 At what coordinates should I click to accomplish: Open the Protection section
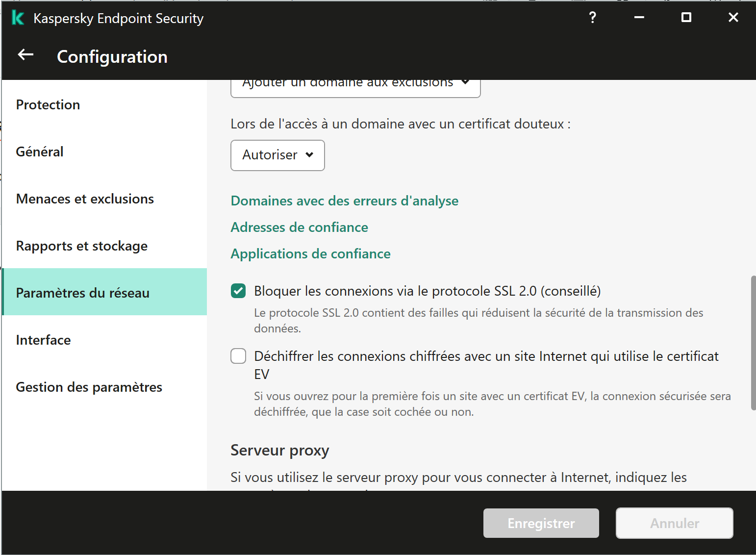104,104
